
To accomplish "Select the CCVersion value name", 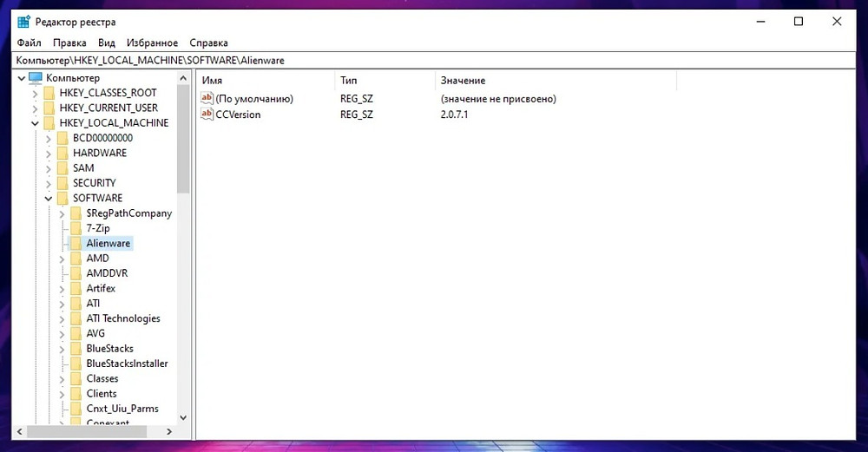I will (238, 115).
